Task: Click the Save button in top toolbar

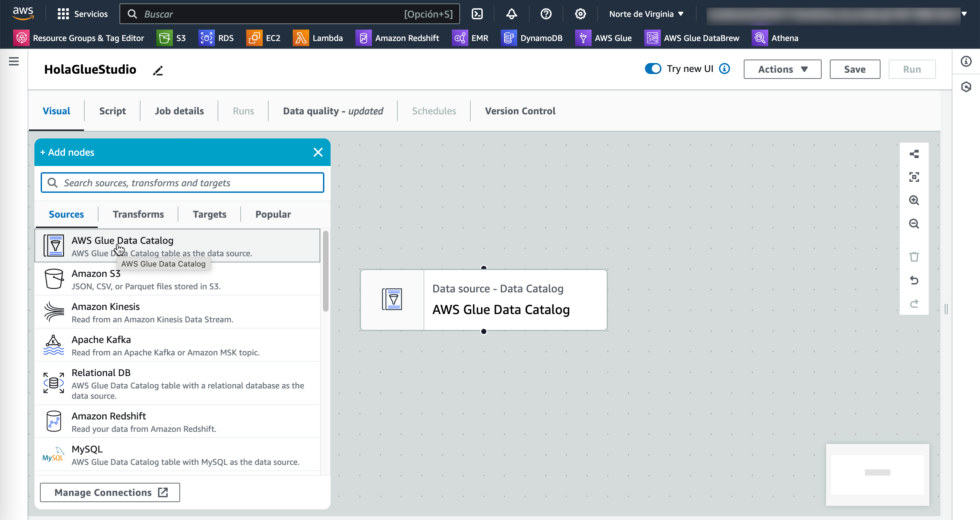Action: 855,69
